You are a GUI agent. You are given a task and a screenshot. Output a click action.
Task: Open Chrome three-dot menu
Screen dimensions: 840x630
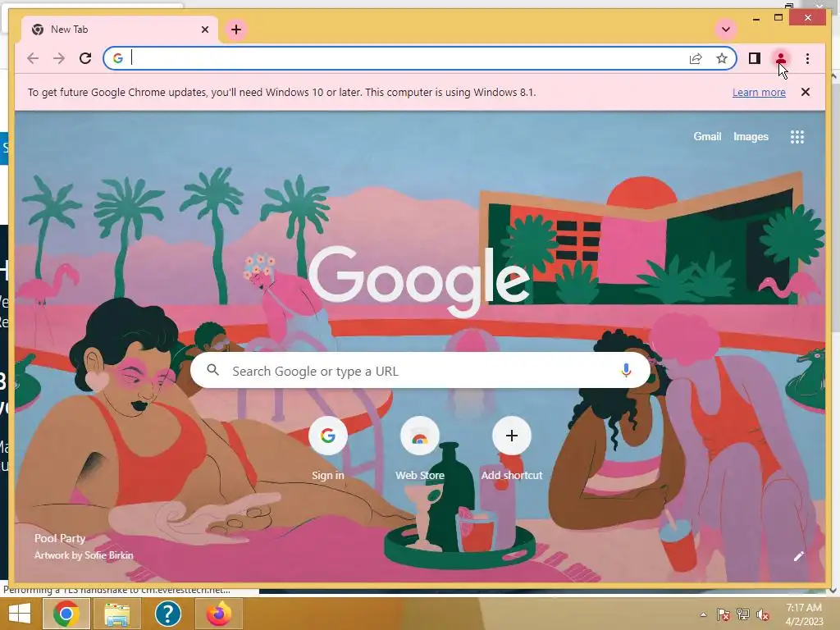coord(807,58)
